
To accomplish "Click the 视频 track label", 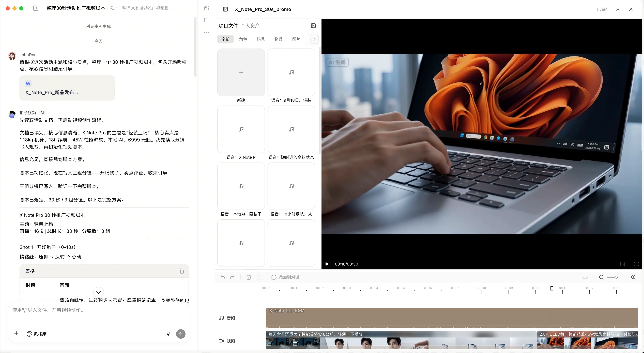I will [x=227, y=341].
